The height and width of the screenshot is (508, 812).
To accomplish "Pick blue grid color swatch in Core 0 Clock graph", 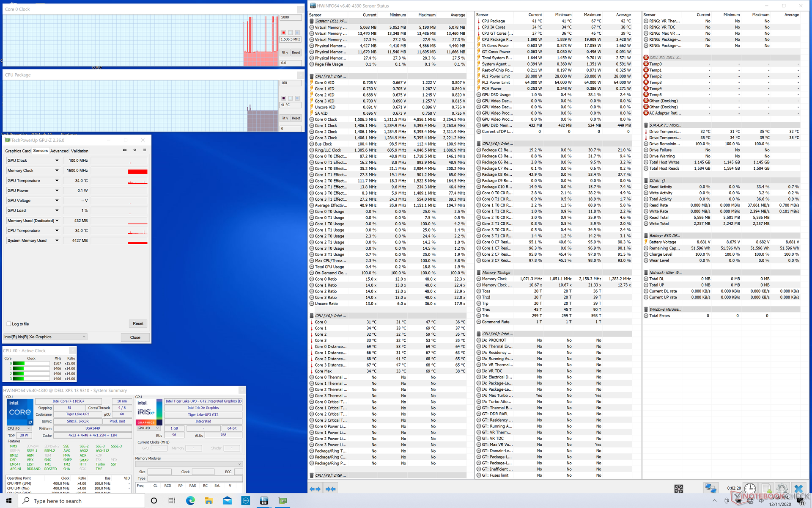I will (297, 33).
